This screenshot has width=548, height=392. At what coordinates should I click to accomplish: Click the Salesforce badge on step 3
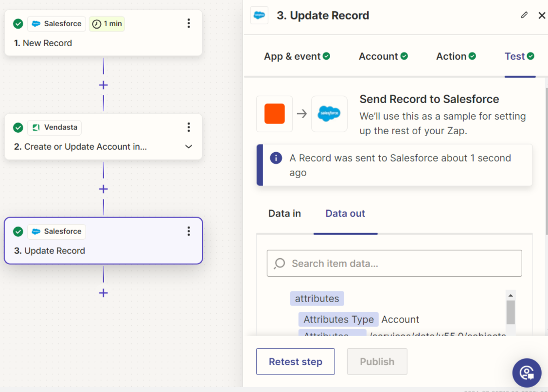56,232
